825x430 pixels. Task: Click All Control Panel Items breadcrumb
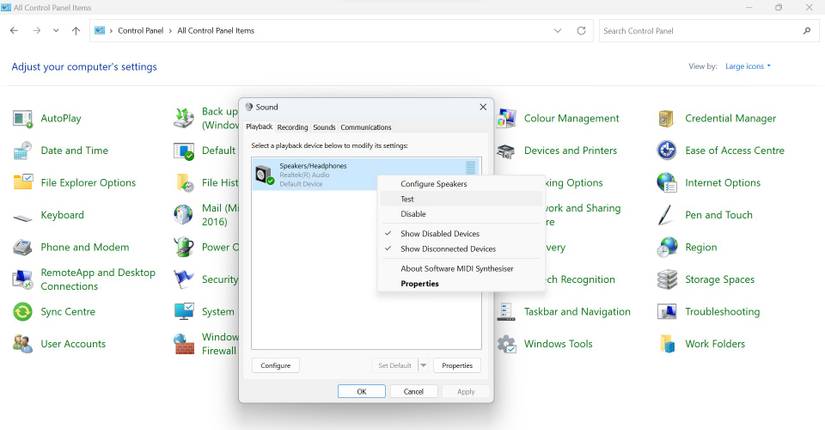pyautogui.click(x=216, y=31)
